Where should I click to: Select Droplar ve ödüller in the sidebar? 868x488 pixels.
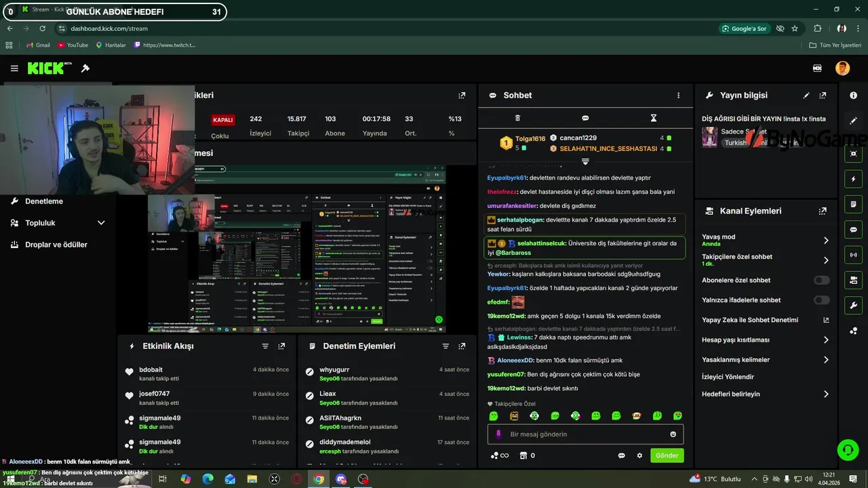point(58,245)
